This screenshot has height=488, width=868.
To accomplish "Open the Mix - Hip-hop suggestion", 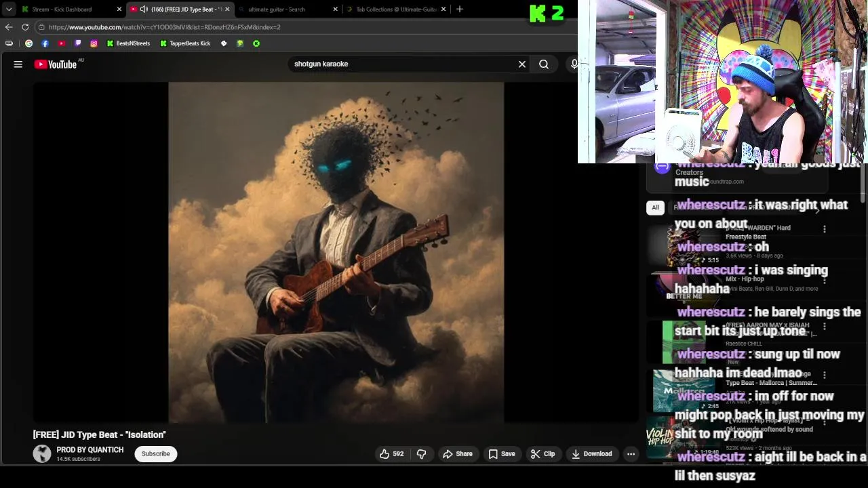I will 745,279.
